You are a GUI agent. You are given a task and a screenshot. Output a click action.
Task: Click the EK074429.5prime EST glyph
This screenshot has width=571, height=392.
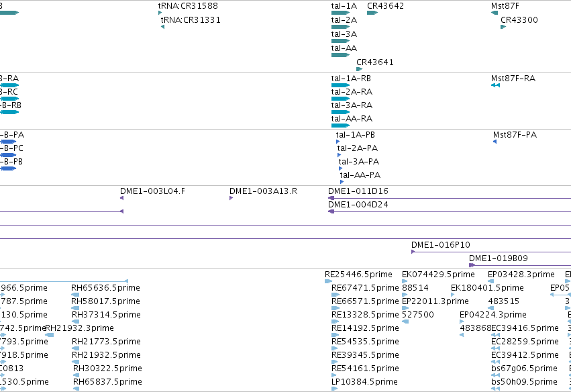(405, 281)
